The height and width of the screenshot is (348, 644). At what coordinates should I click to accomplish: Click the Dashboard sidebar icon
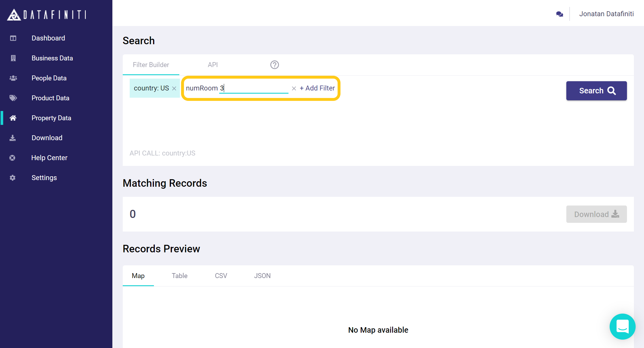[13, 38]
